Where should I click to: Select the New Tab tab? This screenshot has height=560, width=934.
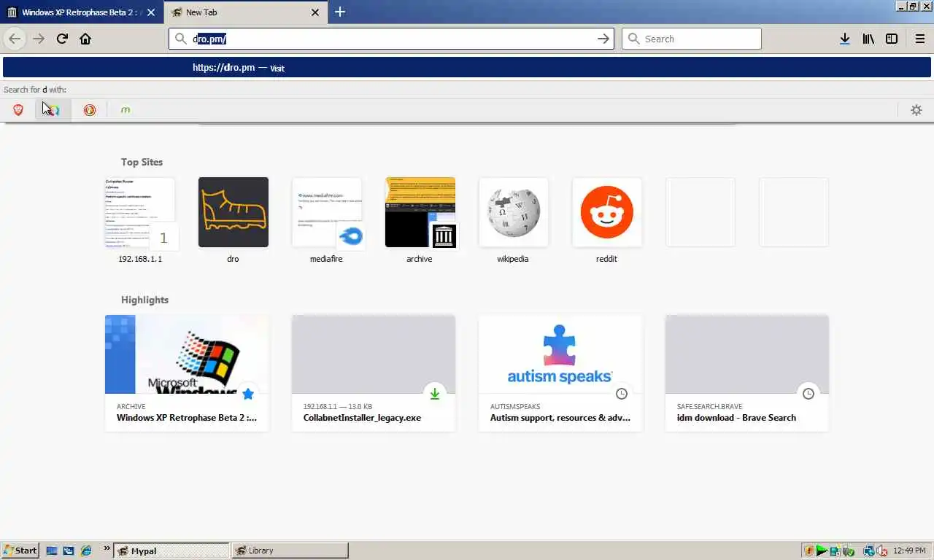[245, 12]
